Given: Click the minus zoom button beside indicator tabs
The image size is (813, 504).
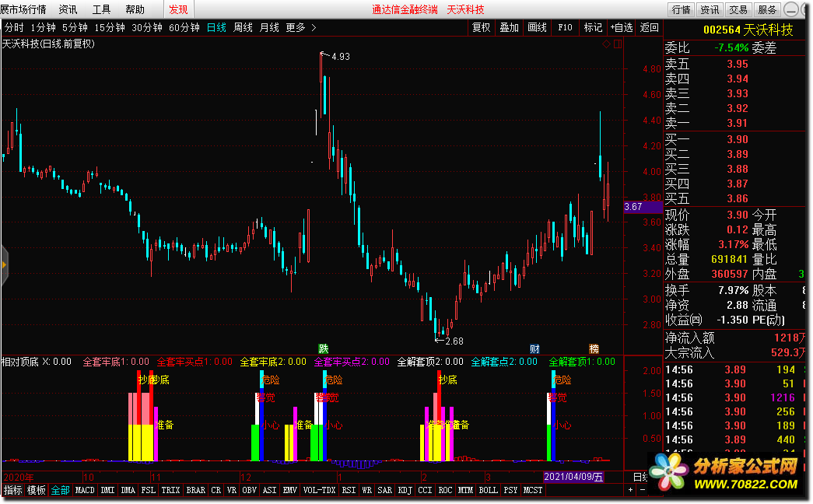Looking at the screenshot, I should 643,490.
